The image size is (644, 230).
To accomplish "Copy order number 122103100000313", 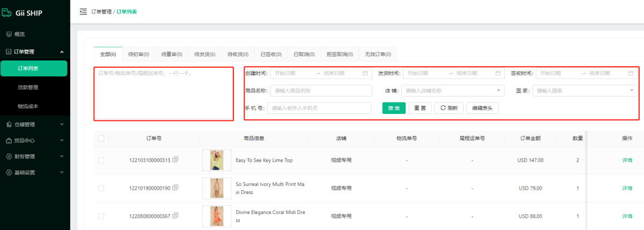I will (x=175, y=160).
